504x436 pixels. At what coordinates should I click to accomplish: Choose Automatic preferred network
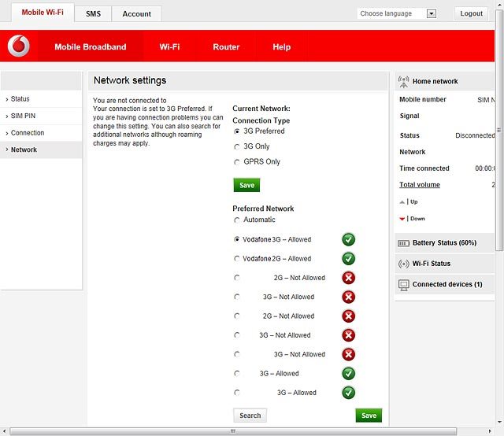[237, 220]
